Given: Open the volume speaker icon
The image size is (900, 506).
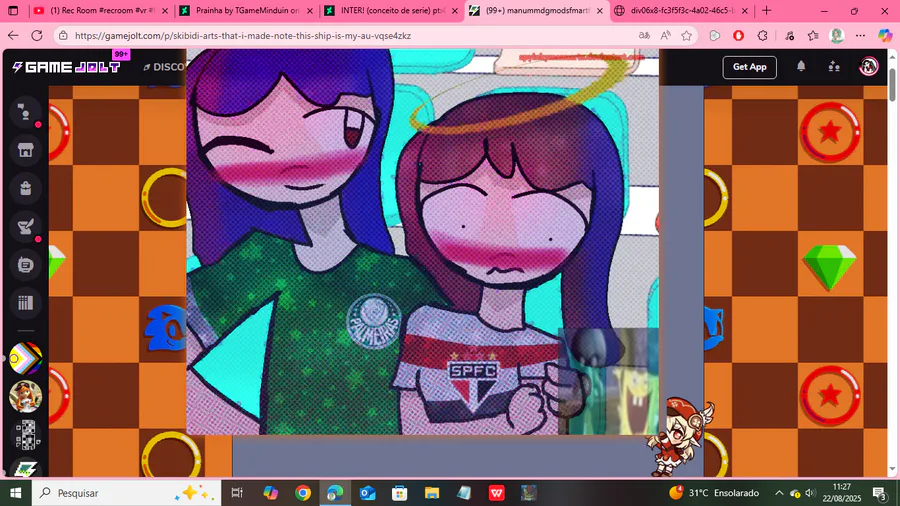Looking at the screenshot, I should coord(810,493).
